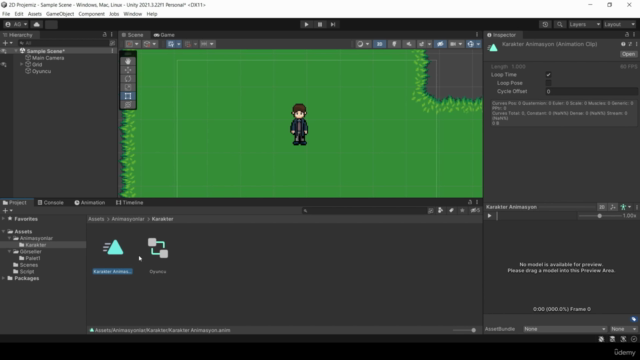Select the Rect tool in Scene view
Viewport: 640px width, 360px height.
click(x=128, y=96)
